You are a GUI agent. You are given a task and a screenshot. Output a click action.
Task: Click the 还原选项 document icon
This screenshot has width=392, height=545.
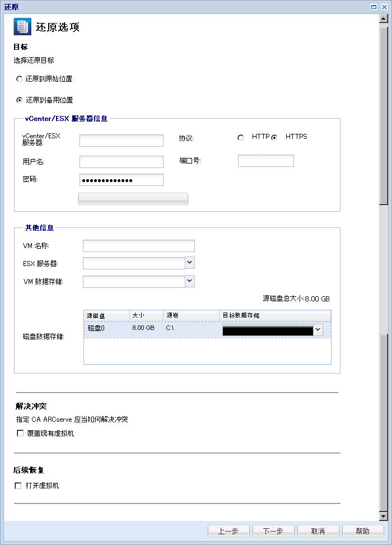point(22,26)
